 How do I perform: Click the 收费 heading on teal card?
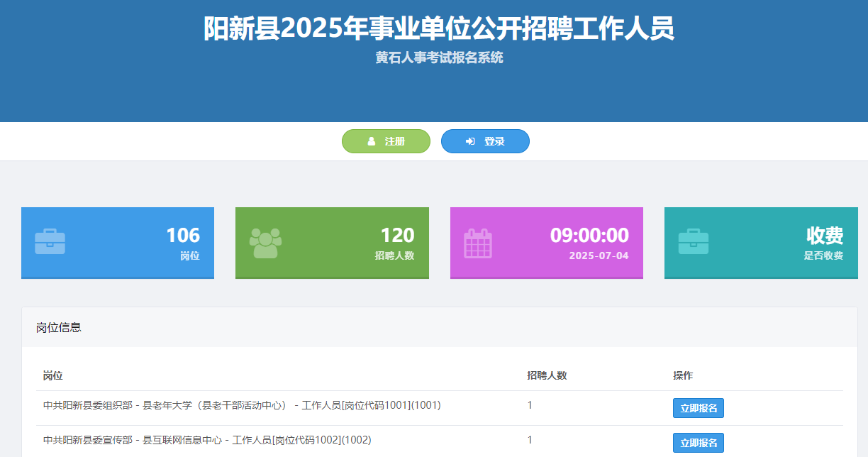point(825,235)
